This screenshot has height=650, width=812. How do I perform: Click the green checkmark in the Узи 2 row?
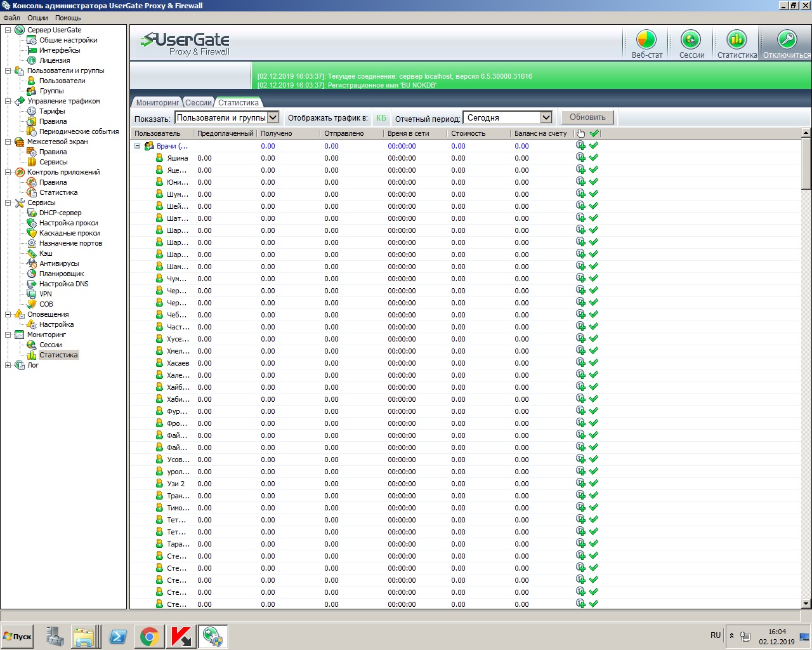pyautogui.click(x=594, y=484)
